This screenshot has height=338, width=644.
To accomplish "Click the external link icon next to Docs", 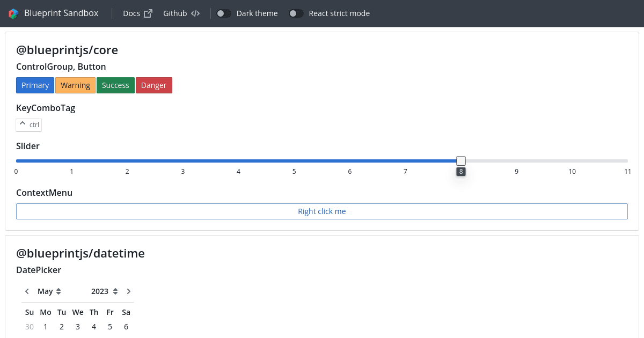I will [148, 13].
